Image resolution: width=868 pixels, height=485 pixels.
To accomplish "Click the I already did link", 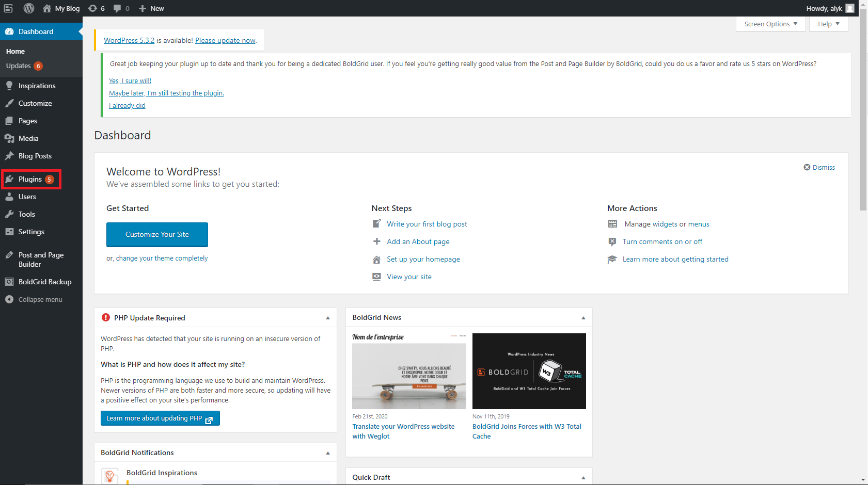I will [127, 106].
